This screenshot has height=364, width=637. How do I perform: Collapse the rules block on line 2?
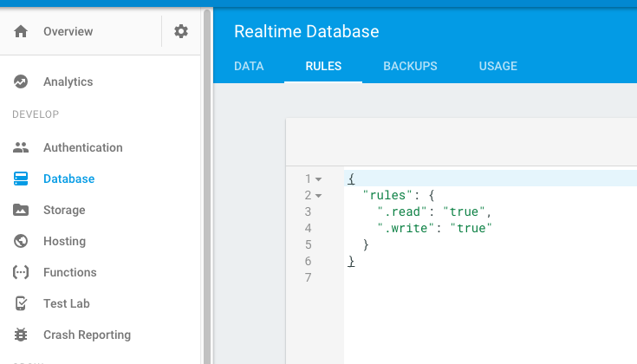pos(319,196)
